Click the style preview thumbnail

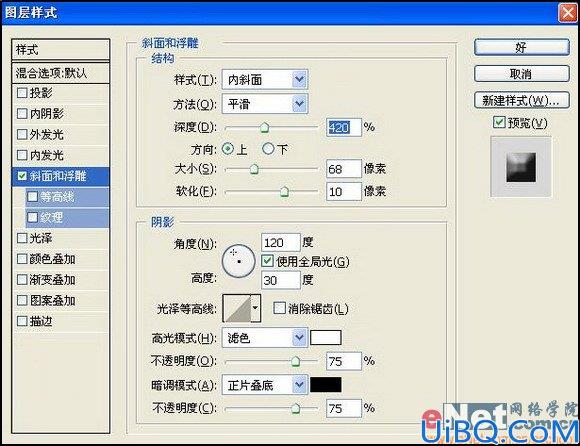pyautogui.click(x=521, y=167)
